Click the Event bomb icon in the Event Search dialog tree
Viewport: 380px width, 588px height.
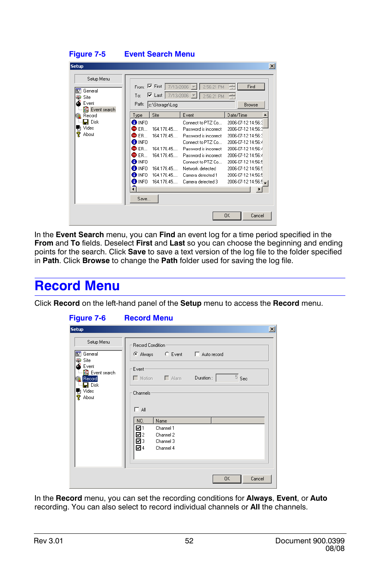78,103
